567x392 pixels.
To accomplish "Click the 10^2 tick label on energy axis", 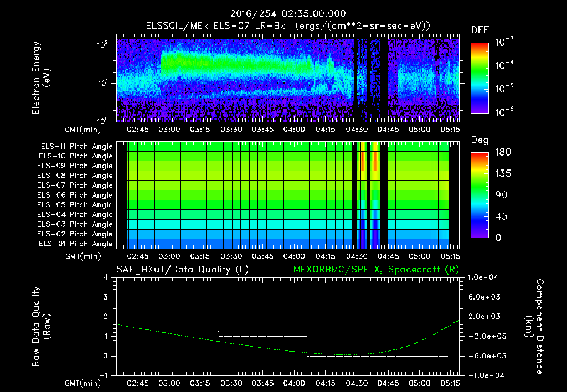I will click(102, 45).
